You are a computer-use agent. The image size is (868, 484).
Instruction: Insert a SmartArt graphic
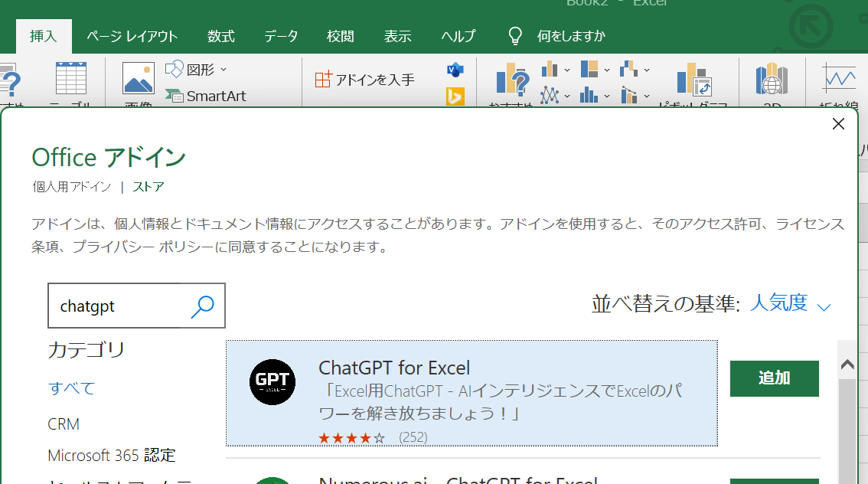pos(206,96)
